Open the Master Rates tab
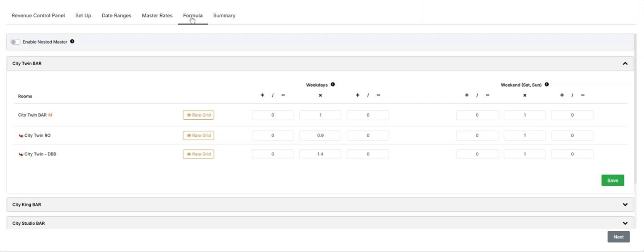This screenshot has height=252, width=644. pyautogui.click(x=157, y=16)
